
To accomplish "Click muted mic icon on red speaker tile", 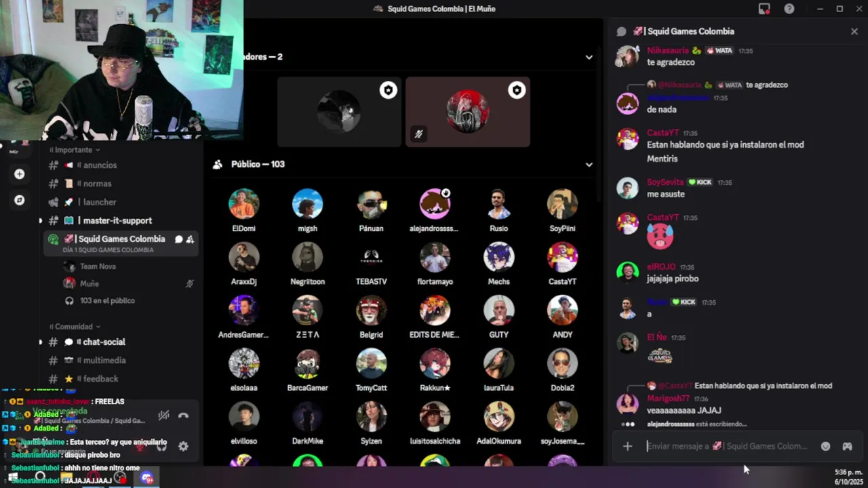I will 418,134.
